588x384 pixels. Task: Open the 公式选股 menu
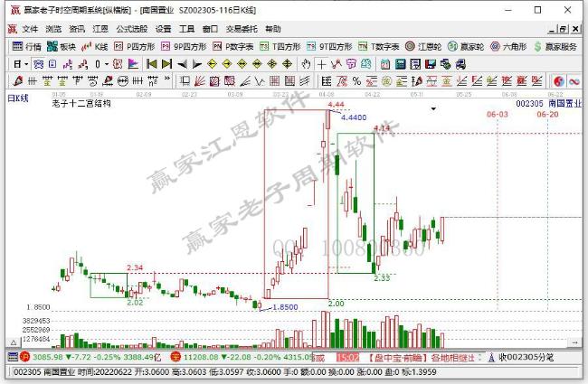tap(132, 29)
